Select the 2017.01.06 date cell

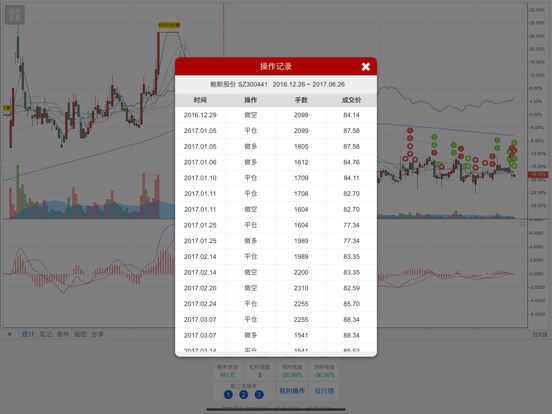(x=200, y=162)
